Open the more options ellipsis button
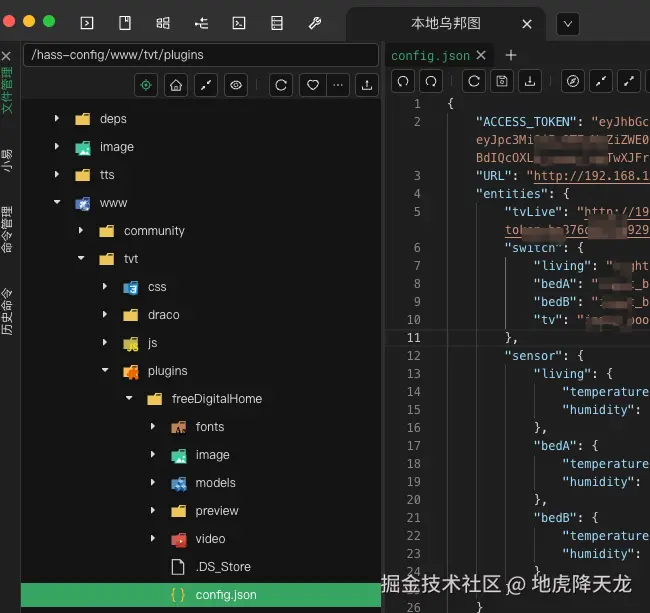Viewport: 650px width, 613px height. (338, 85)
